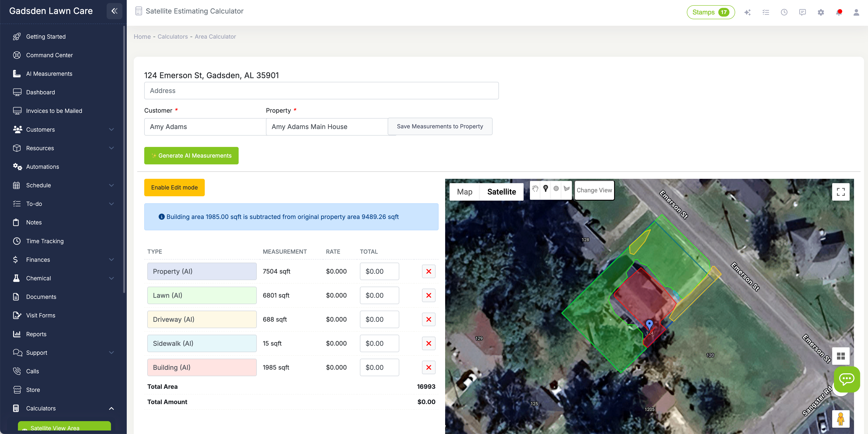Open the comments bubble icon in the header
This screenshot has width=868, height=434.
point(802,12)
